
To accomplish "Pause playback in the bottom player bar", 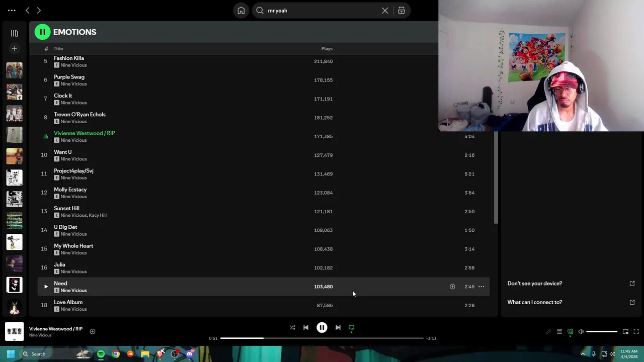I will point(322,327).
